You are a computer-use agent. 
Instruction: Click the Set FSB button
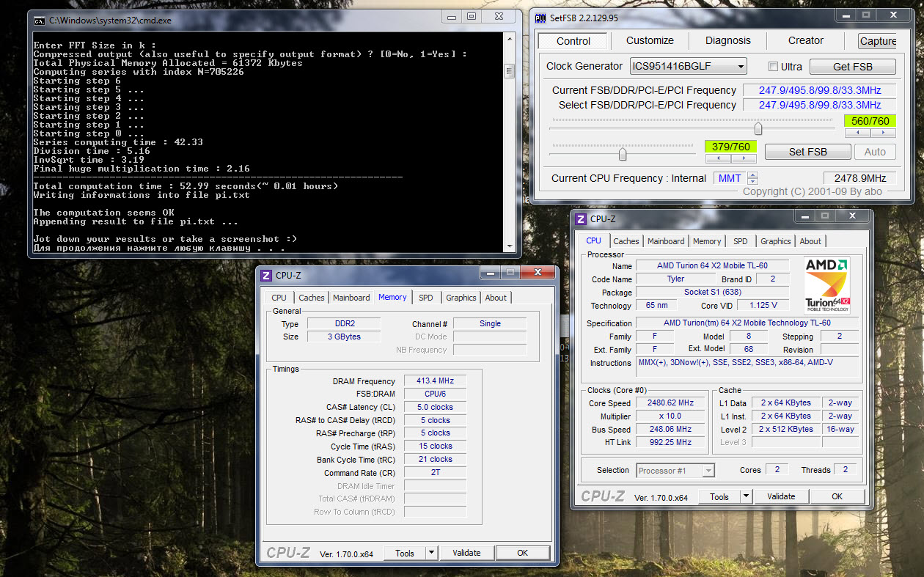click(808, 152)
